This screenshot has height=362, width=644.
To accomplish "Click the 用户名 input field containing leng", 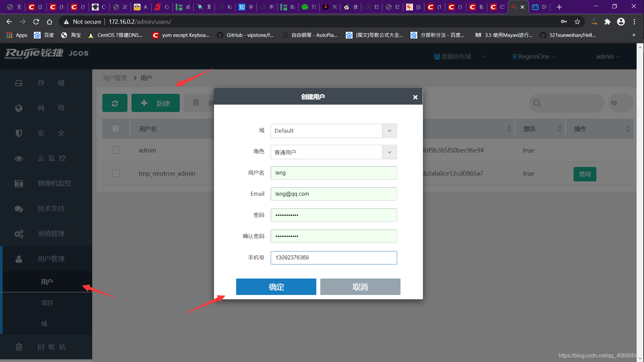I will 334,173.
